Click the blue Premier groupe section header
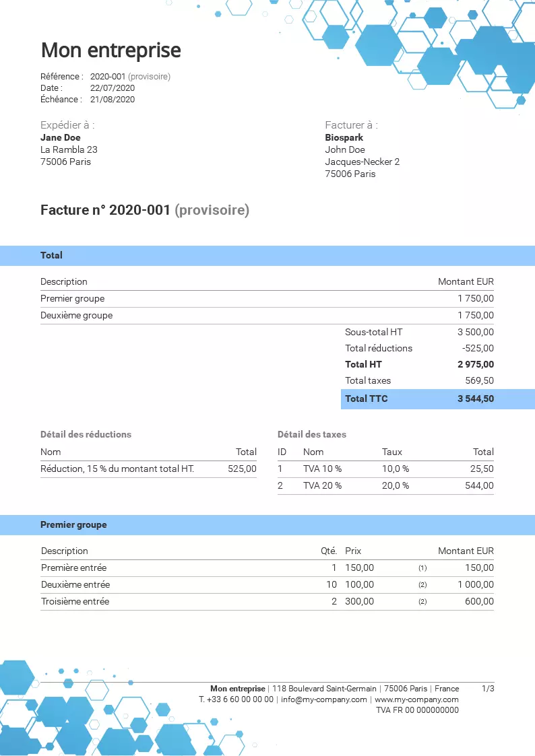Viewport: 535px width, 756px height. tap(267, 525)
